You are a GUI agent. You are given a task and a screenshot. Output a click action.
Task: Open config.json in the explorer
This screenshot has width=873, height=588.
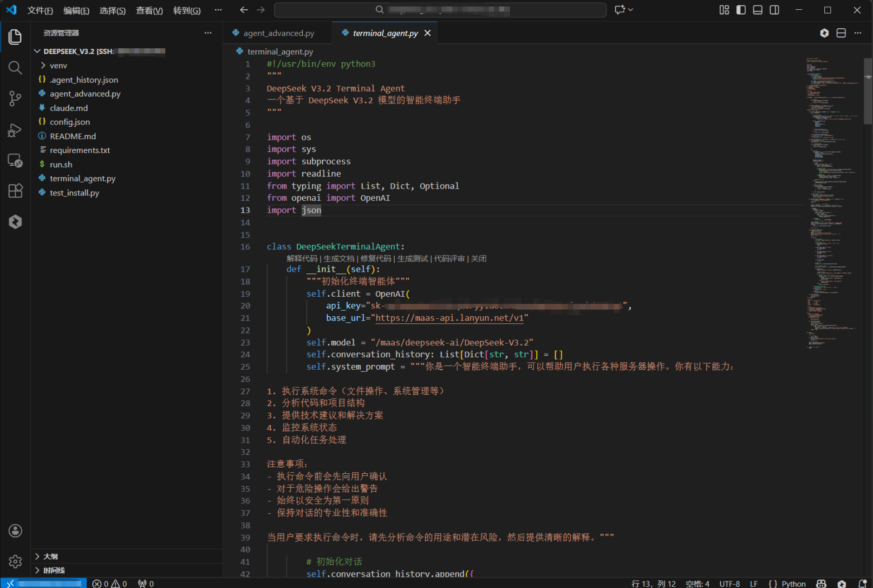pyautogui.click(x=70, y=122)
